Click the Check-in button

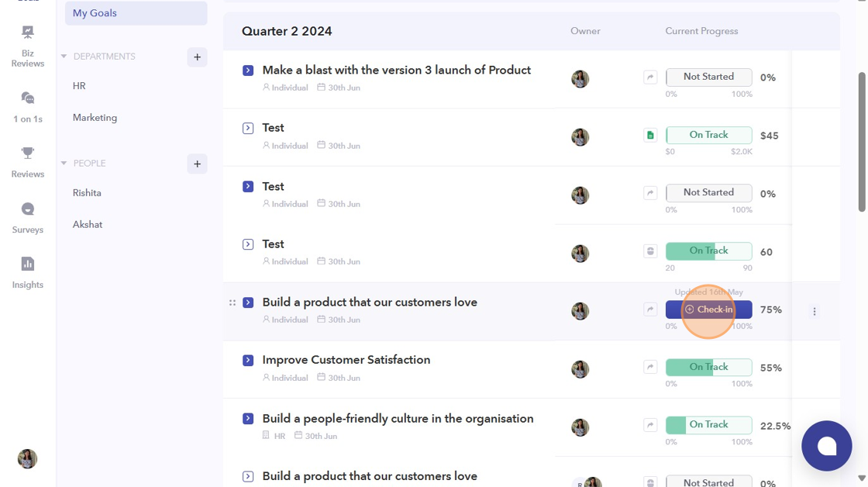[708, 309]
